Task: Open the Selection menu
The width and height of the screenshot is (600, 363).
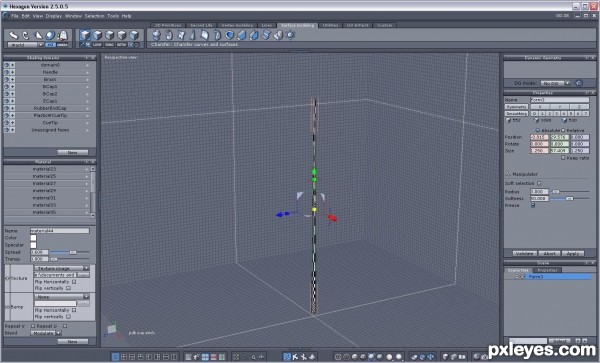Action: pos(94,16)
